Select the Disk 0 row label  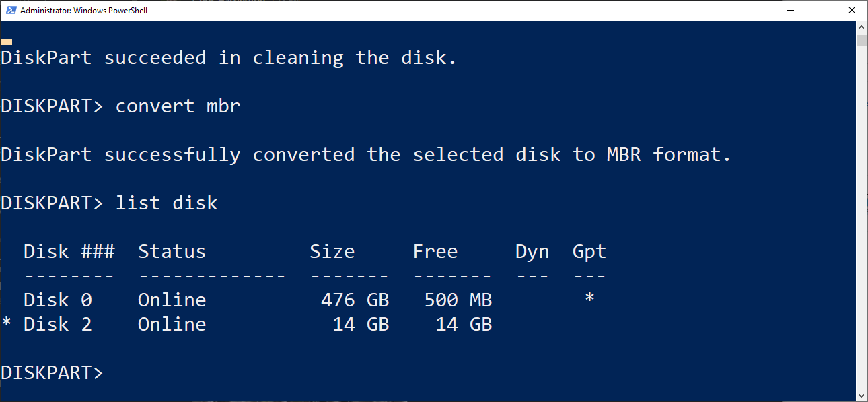57,300
